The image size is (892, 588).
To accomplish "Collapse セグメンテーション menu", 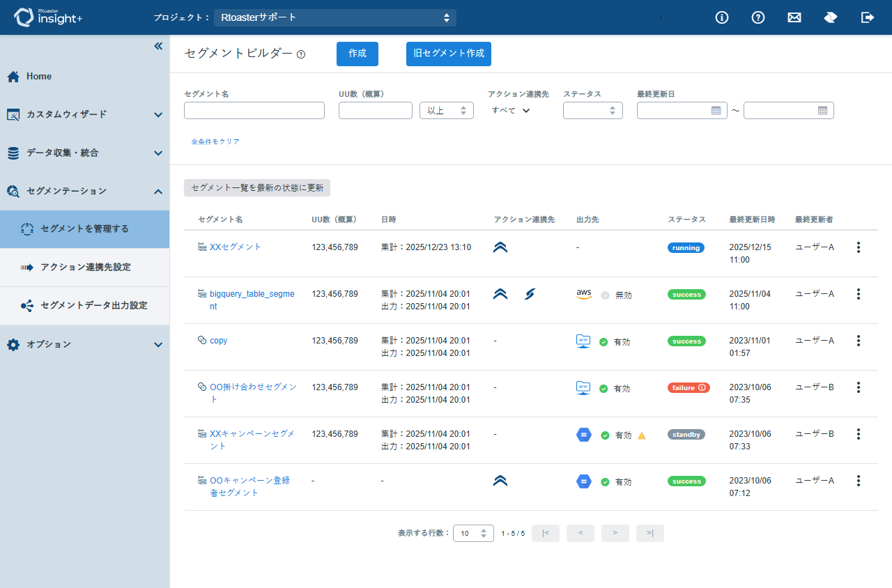I will 84,191.
